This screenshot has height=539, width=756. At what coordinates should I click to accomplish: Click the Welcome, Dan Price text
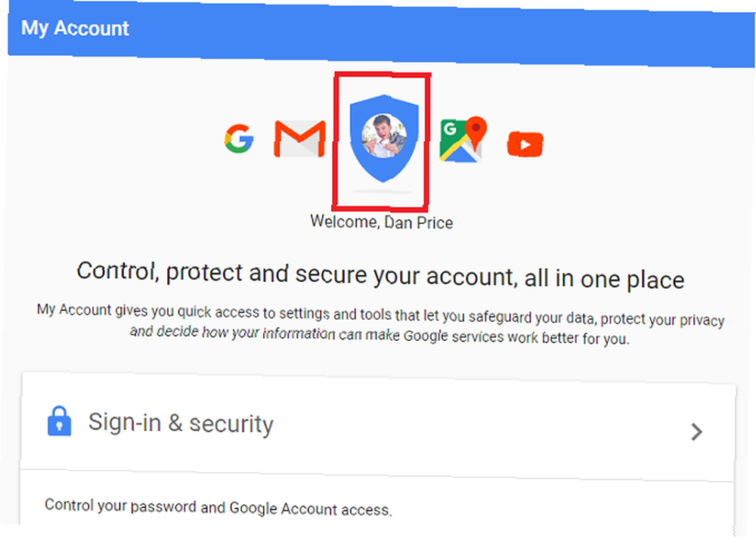[381, 221]
